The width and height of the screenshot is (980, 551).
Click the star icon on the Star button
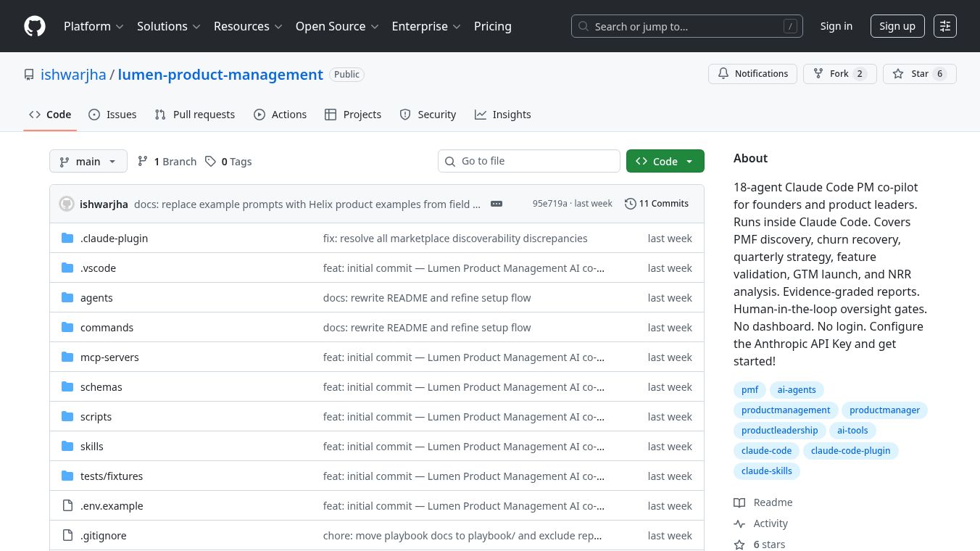898,73
